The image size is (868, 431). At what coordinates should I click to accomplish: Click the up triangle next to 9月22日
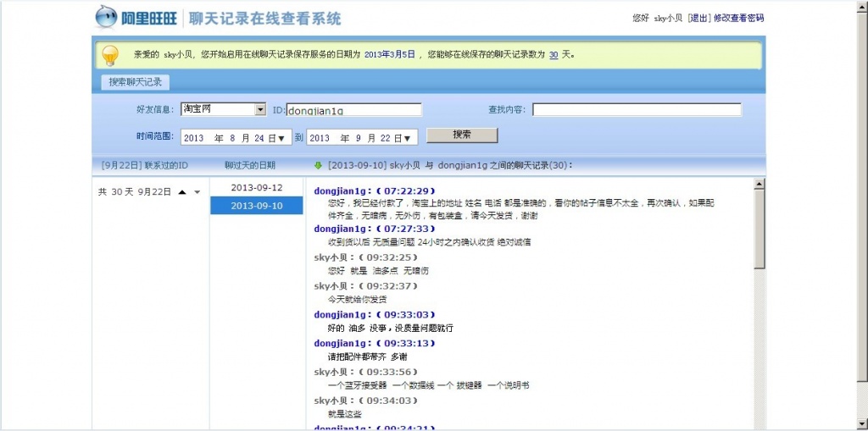(182, 192)
